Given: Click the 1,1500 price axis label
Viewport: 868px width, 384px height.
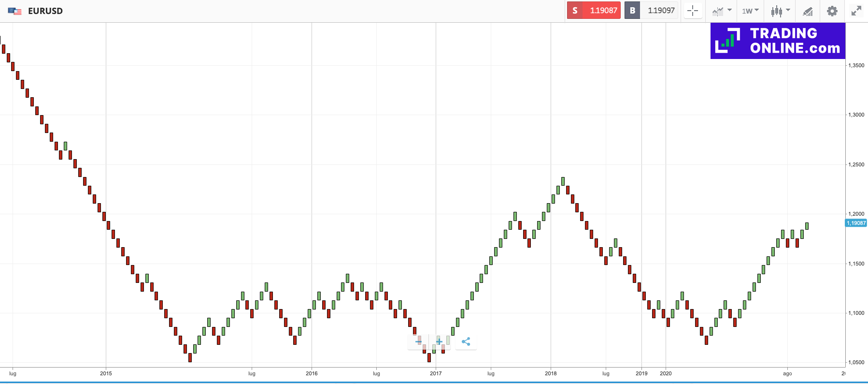Looking at the screenshot, I should tap(856, 264).
